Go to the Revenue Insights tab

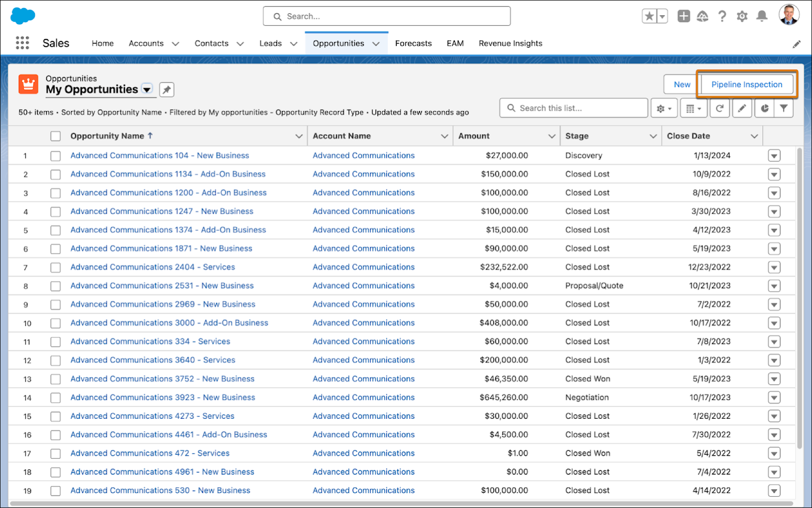511,44
